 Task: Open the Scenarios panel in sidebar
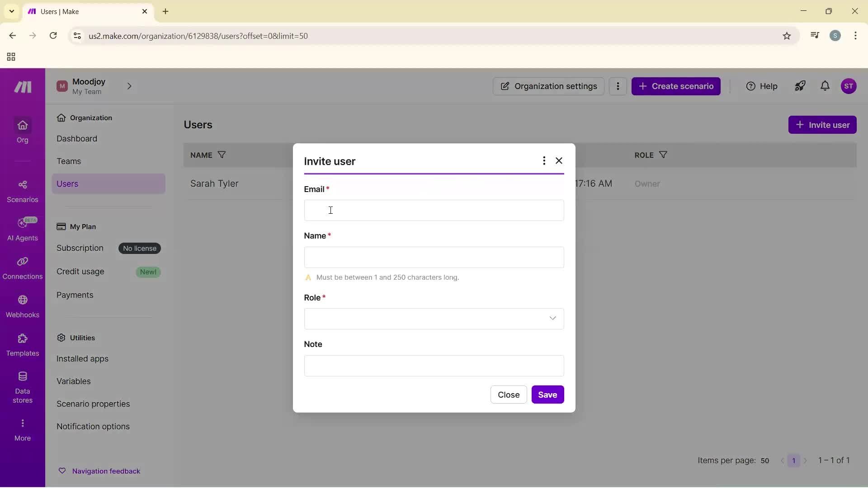tap(22, 191)
